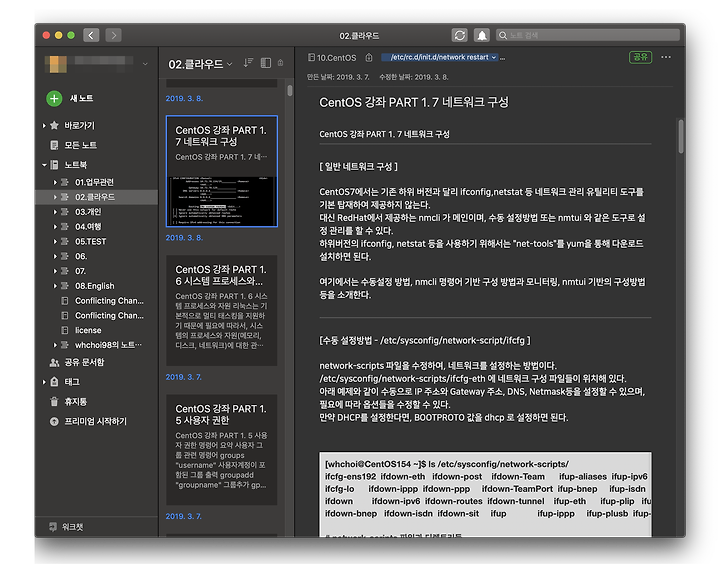720x583 pixels.
Task: Click the 태그 tags icon
Action: (x=54, y=382)
